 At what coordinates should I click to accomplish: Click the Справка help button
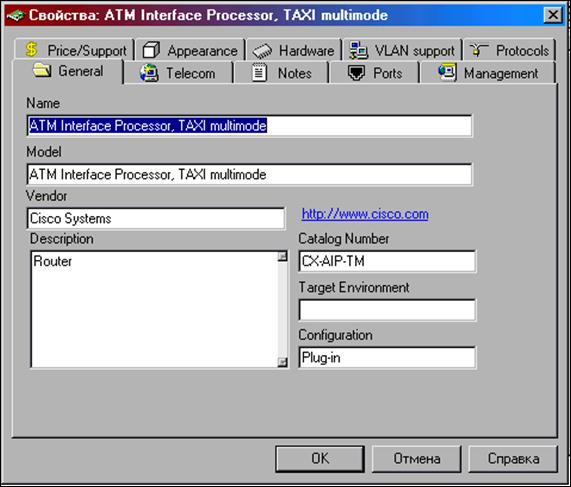click(513, 459)
